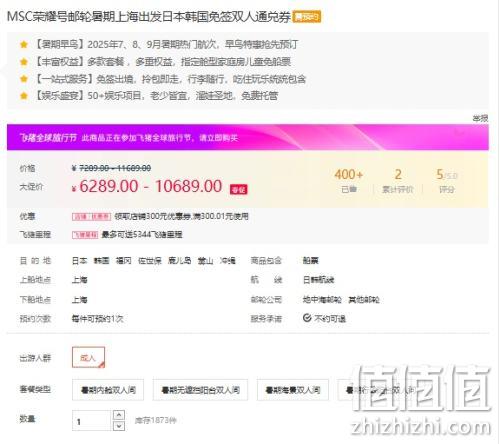The height and width of the screenshot is (444, 500).
Task: Click the 船票 product-includes value
Action: click(310, 261)
